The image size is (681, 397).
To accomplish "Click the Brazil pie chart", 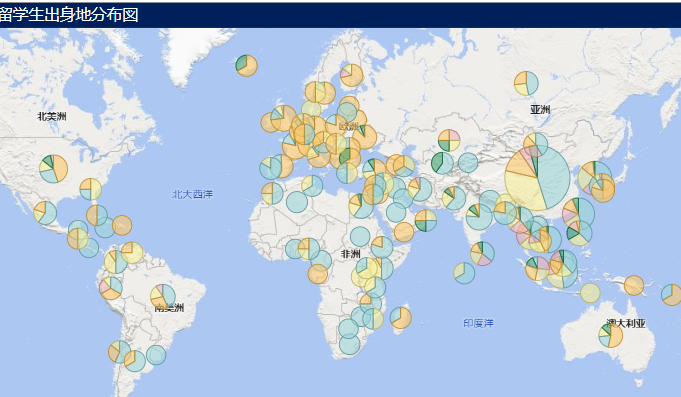I will (x=163, y=297).
